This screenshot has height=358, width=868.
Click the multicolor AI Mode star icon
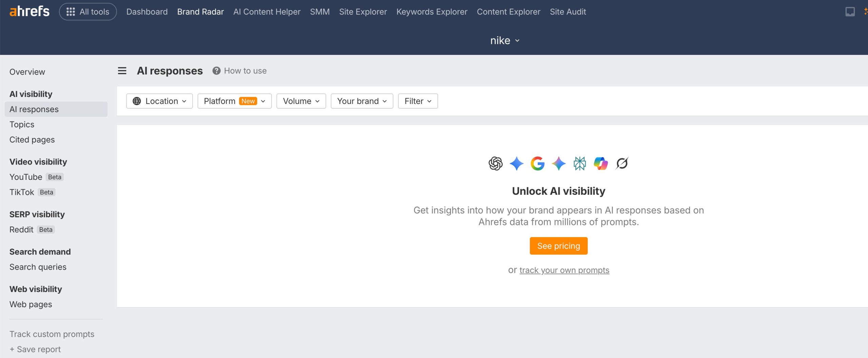tap(558, 164)
